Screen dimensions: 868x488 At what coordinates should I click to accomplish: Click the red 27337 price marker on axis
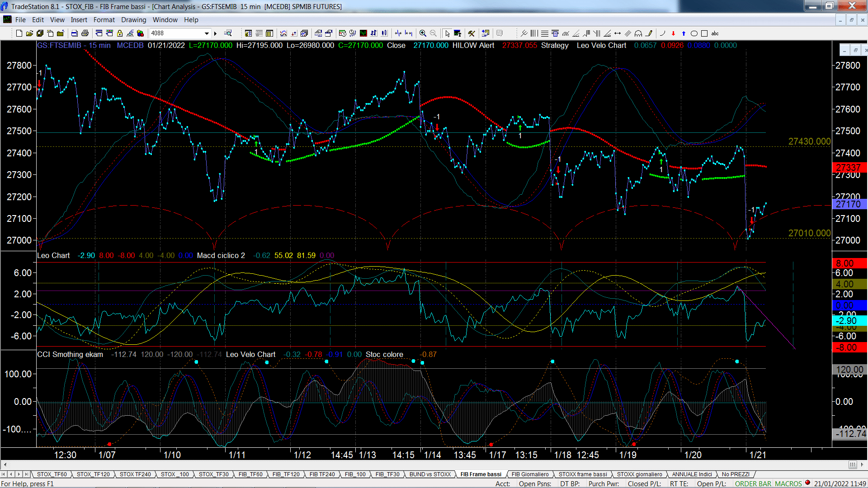(849, 168)
